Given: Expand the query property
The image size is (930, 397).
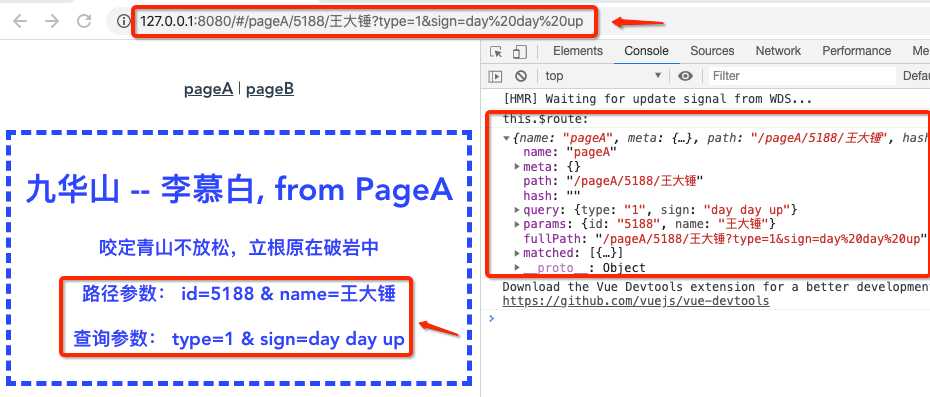Looking at the screenshot, I should (x=517, y=209).
